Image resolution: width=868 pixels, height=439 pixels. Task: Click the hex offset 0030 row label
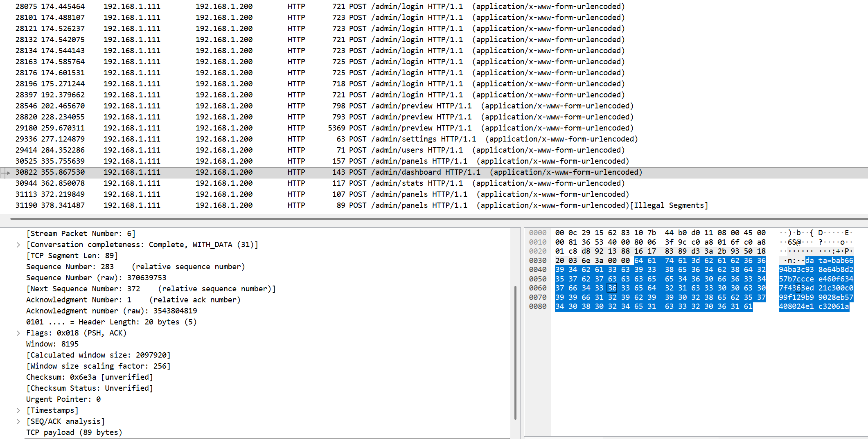coord(537,261)
